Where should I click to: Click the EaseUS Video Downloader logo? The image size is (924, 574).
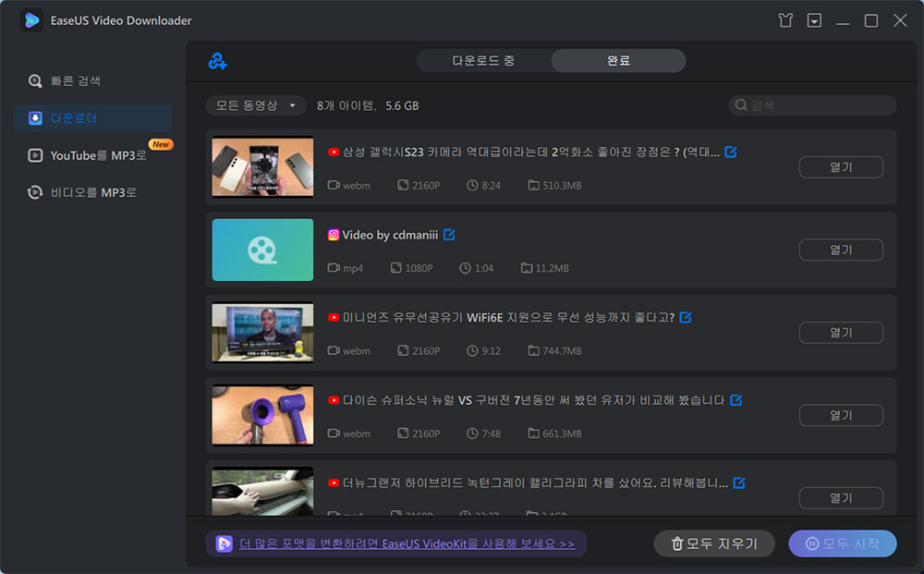pyautogui.click(x=31, y=20)
